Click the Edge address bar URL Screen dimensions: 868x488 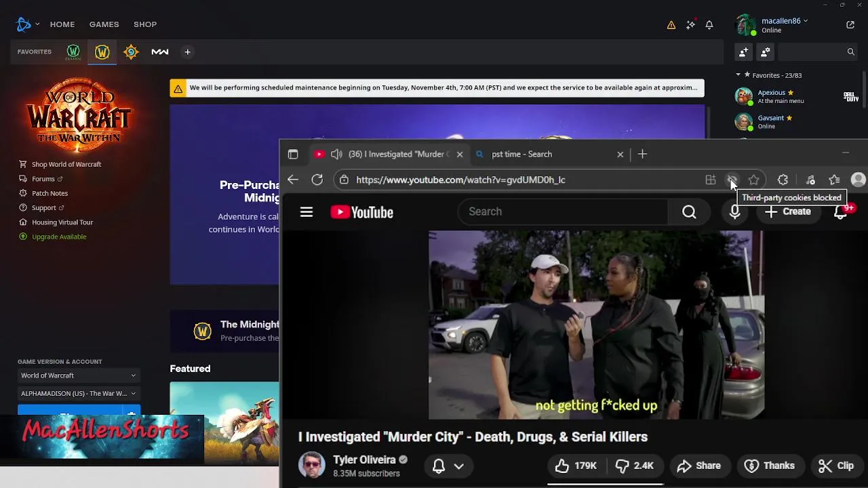pyautogui.click(x=460, y=180)
